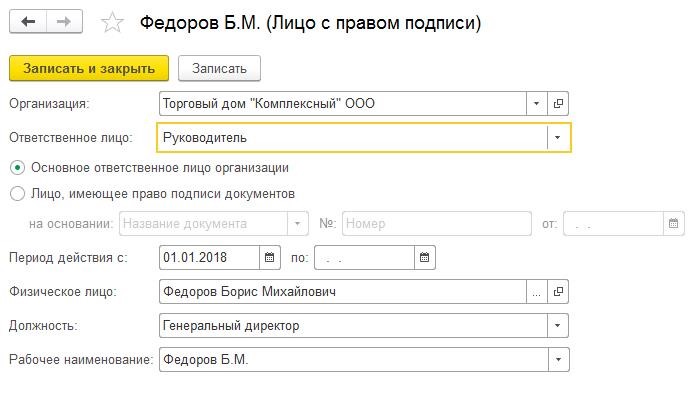Open calendar for document date field

tap(673, 223)
